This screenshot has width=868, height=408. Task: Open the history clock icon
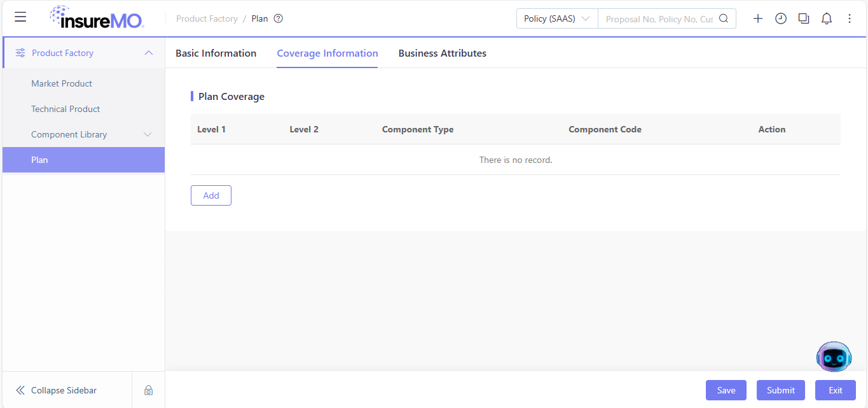(x=781, y=18)
